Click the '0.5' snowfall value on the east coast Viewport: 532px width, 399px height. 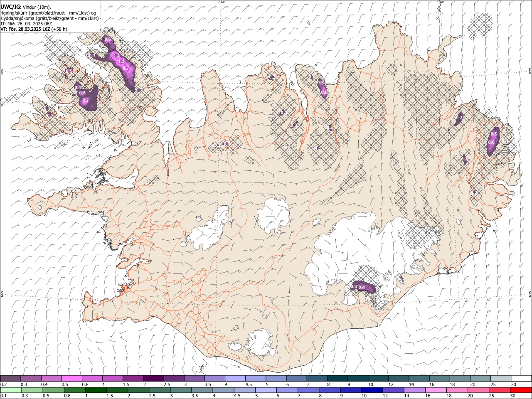point(494,134)
